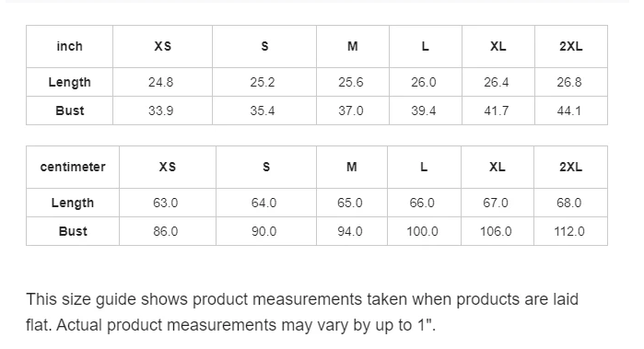Select the XS column header in inch table
This screenshot has height=349, width=644.
[x=163, y=46]
